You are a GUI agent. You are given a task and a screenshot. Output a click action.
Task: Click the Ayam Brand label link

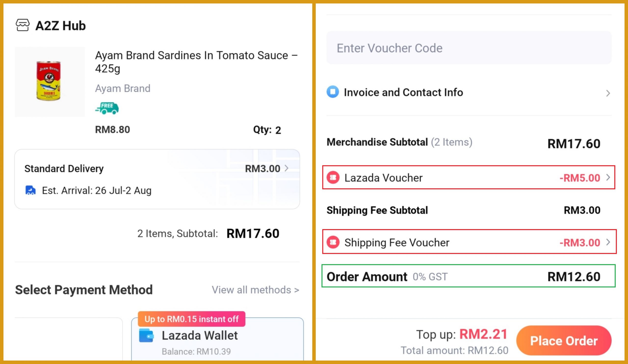tap(123, 89)
